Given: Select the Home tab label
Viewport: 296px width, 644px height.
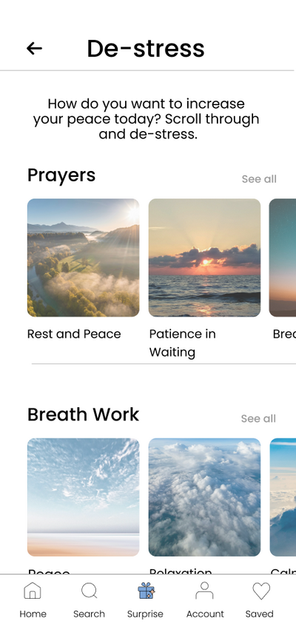Looking at the screenshot, I should point(33,614).
